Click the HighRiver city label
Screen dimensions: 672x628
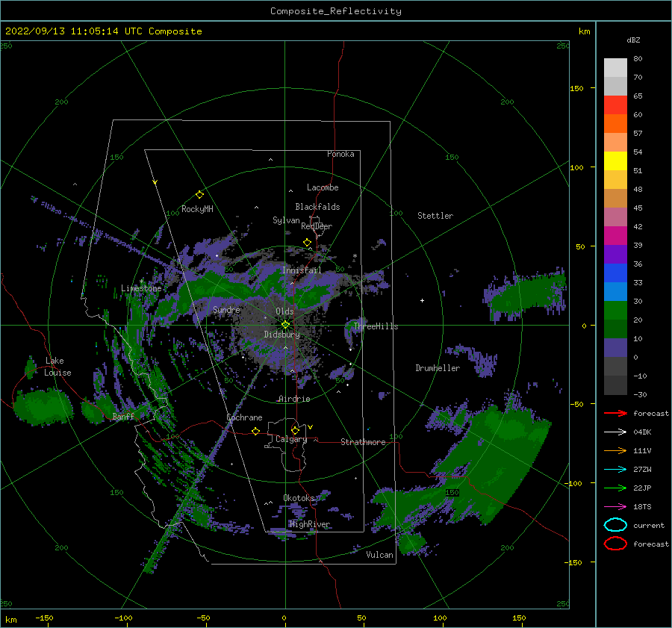click(310, 524)
